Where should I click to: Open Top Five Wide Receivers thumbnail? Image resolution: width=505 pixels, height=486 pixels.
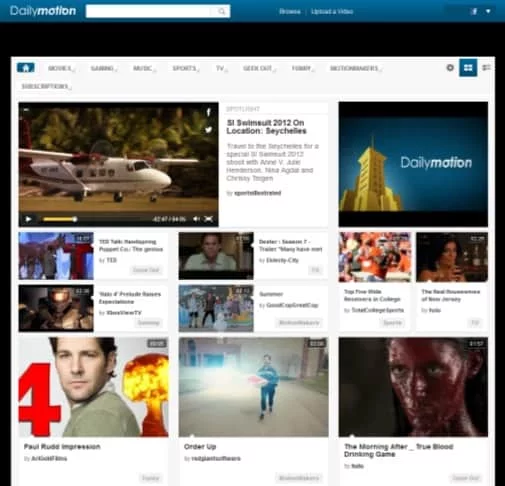tap(375, 257)
